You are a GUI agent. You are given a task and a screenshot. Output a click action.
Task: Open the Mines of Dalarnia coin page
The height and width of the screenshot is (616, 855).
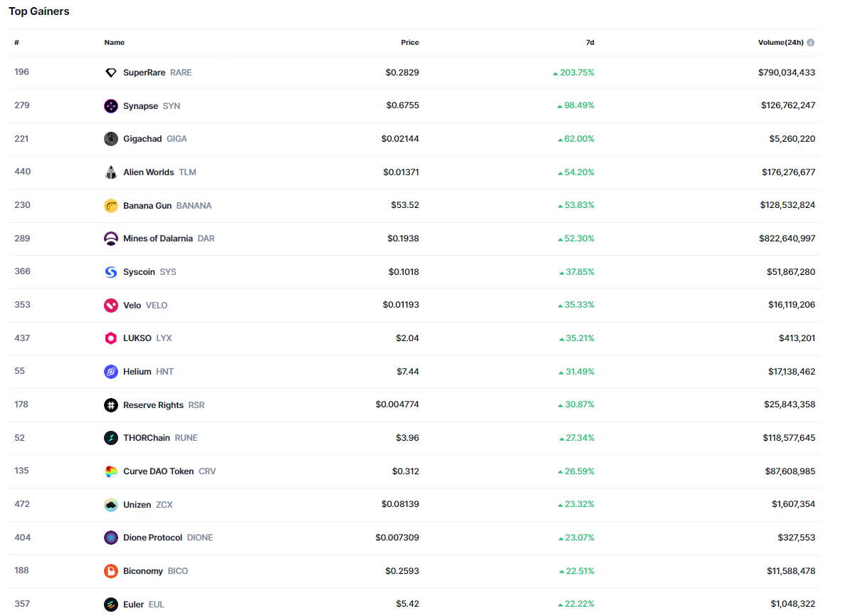pyautogui.click(x=157, y=239)
